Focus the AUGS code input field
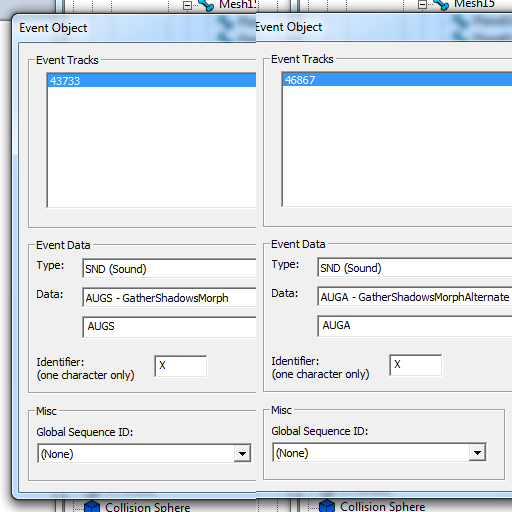Viewport: 512px width, 512px height. point(169,327)
